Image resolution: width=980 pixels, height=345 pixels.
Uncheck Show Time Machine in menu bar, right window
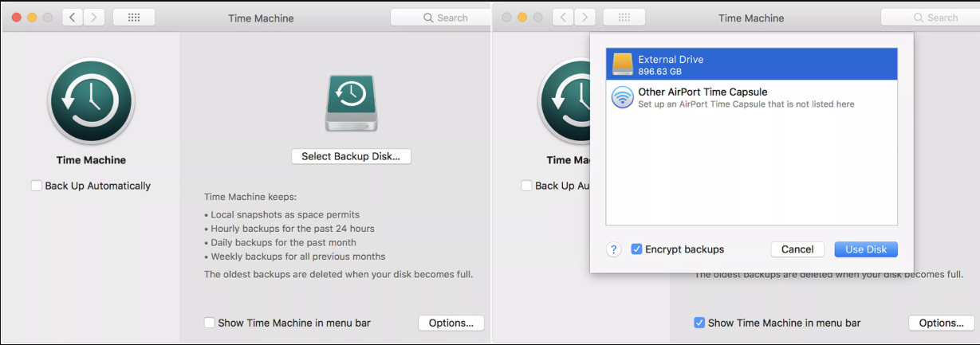[699, 323]
